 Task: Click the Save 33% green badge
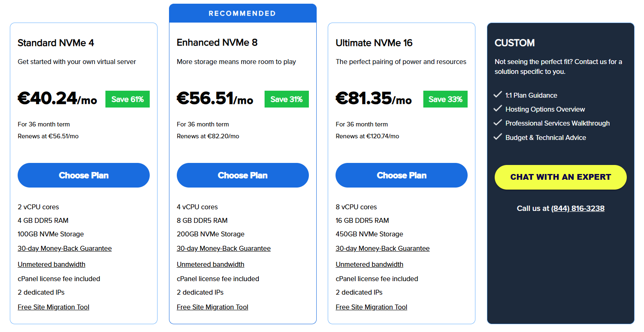(x=445, y=99)
